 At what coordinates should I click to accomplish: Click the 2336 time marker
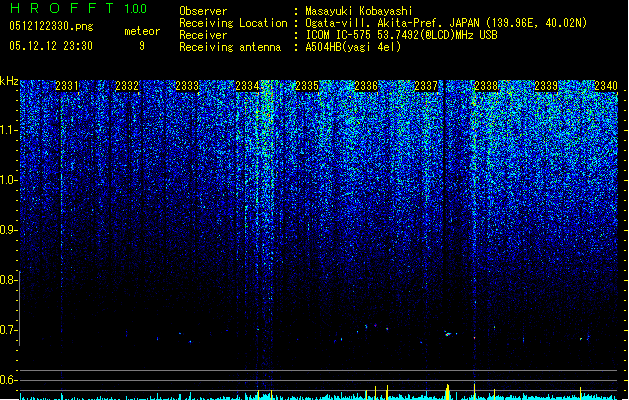[x=366, y=86]
